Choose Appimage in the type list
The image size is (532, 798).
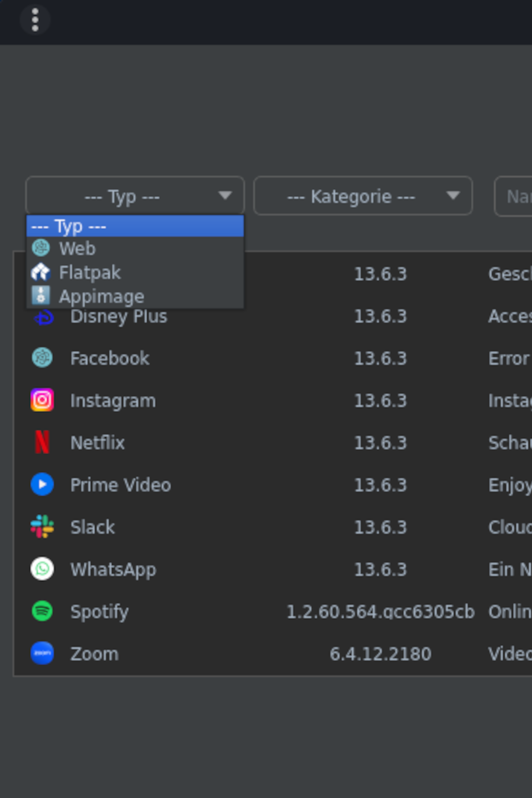coord(135,296)
